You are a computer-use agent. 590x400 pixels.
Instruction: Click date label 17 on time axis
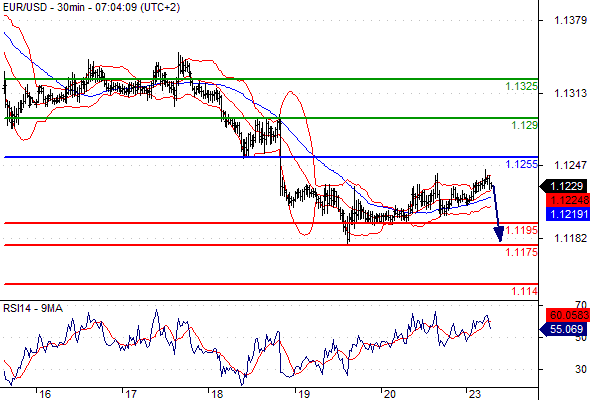(x=131, y=394)
